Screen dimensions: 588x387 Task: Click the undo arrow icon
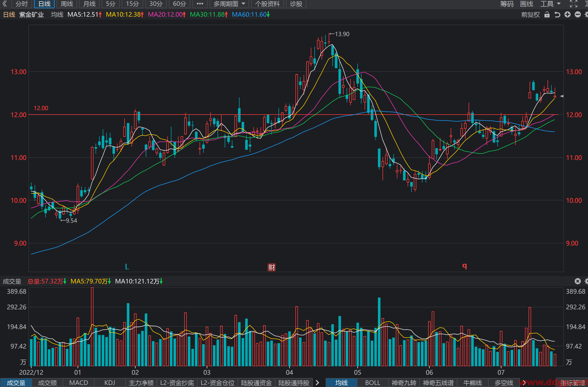557,15
